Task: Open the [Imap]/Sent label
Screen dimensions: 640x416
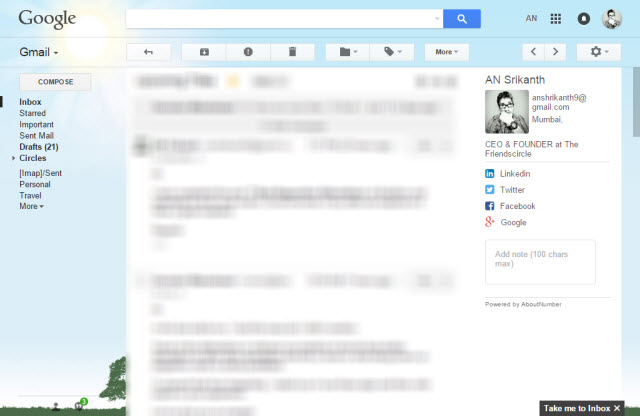Action: [x=40, y=173]
